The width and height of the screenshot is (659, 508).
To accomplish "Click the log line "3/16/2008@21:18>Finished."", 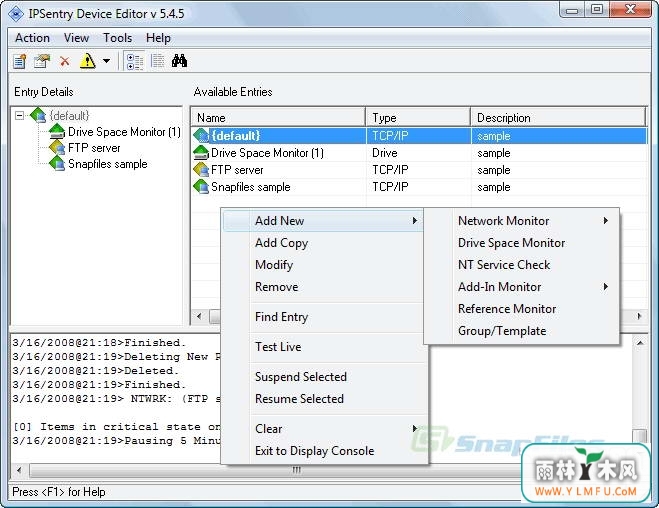I will coord(99,342).
